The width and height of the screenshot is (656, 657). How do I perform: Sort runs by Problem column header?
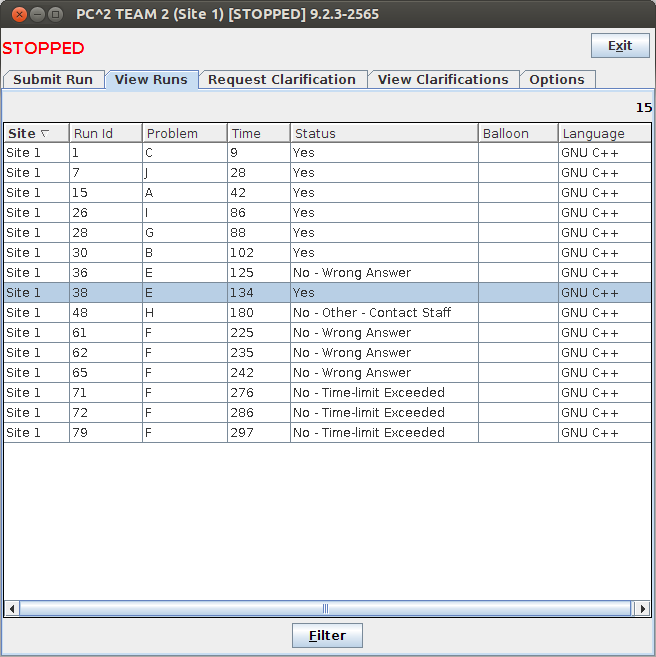click(x=184, y=133)
